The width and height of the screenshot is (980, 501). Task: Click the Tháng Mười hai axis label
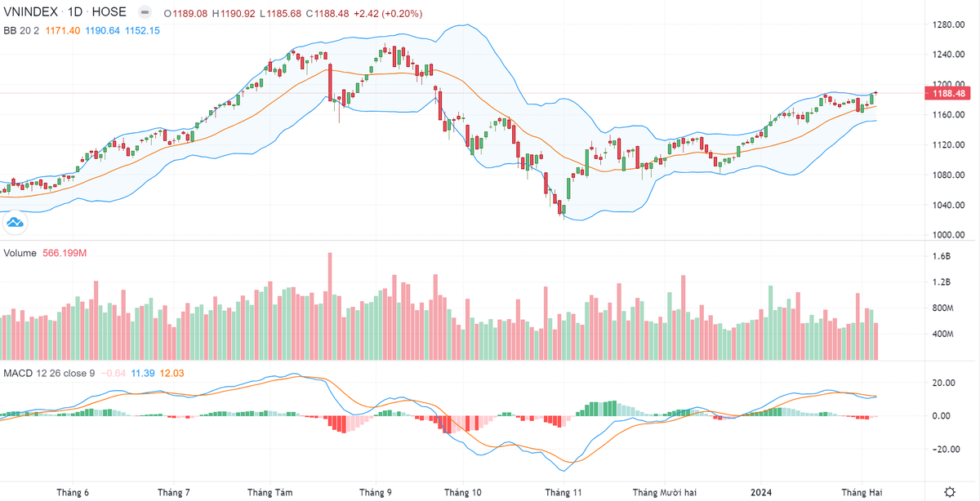point(665,492)
